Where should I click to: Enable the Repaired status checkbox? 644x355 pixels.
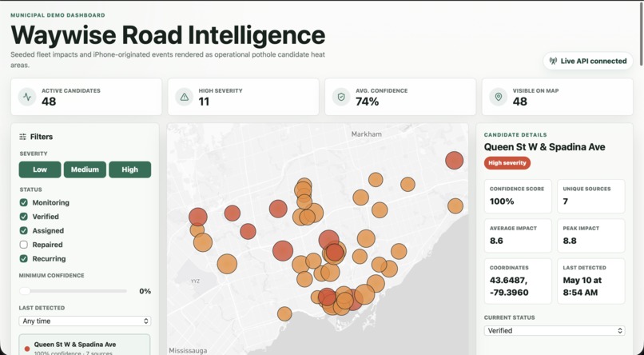tap(24, 245)
